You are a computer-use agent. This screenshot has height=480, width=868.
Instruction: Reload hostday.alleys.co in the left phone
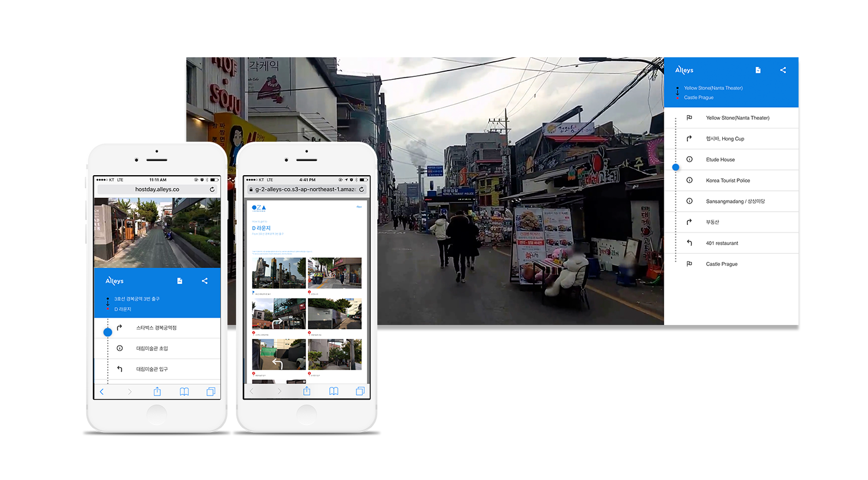coord(212,189)
